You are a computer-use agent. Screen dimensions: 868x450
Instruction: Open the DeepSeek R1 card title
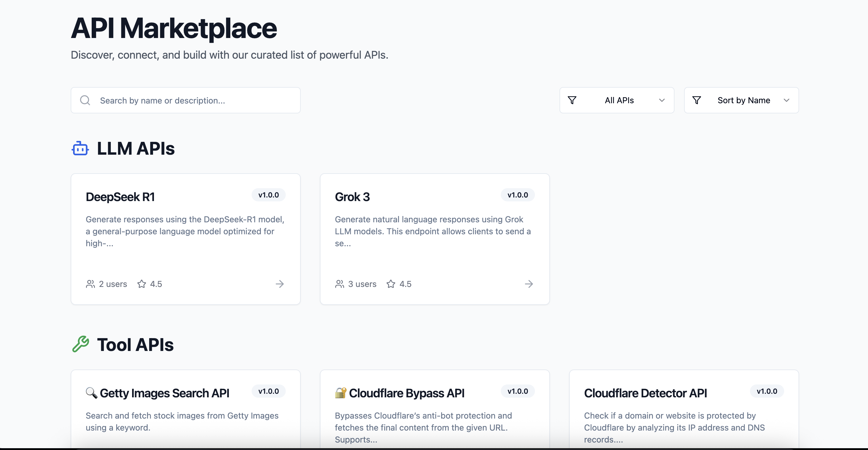click(120, 197)
